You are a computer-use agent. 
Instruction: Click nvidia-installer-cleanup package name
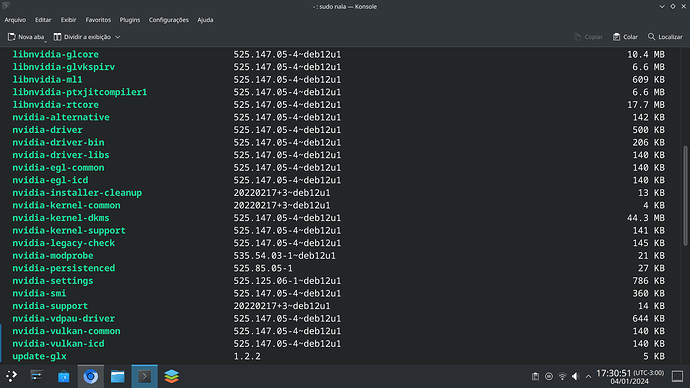[77, 193]
